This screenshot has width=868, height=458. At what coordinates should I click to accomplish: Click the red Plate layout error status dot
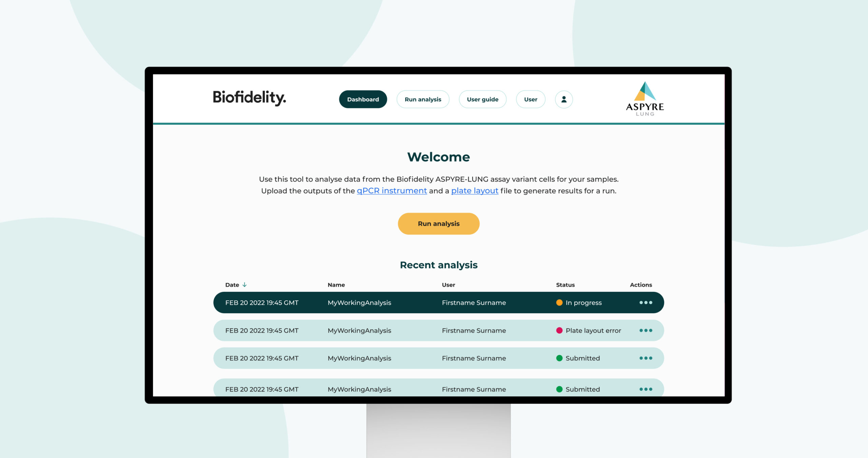click(559, 330)
